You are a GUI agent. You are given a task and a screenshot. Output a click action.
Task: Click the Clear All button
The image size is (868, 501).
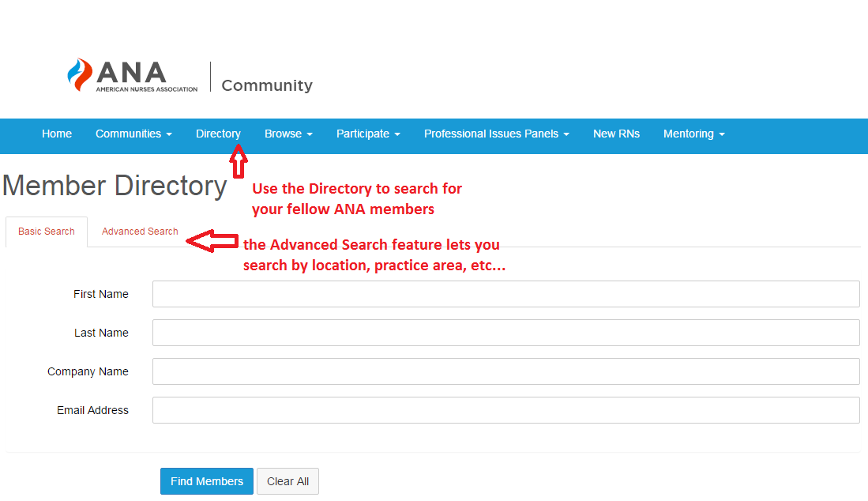pos(287,481)
